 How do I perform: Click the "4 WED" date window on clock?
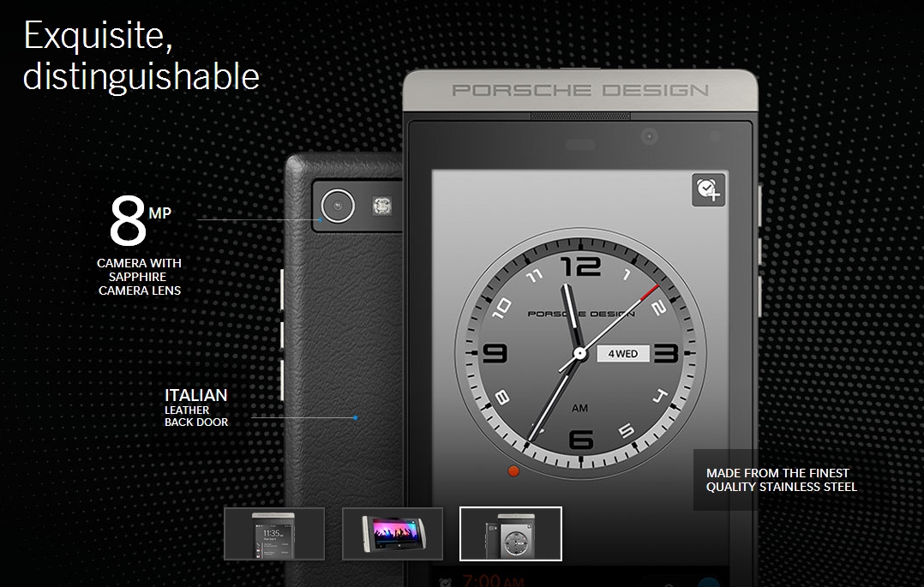(623, 354)
